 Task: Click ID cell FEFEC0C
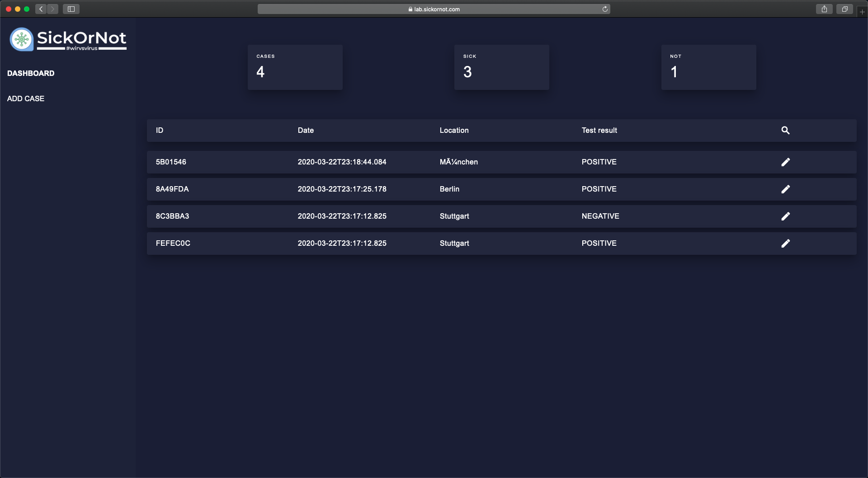173,243
